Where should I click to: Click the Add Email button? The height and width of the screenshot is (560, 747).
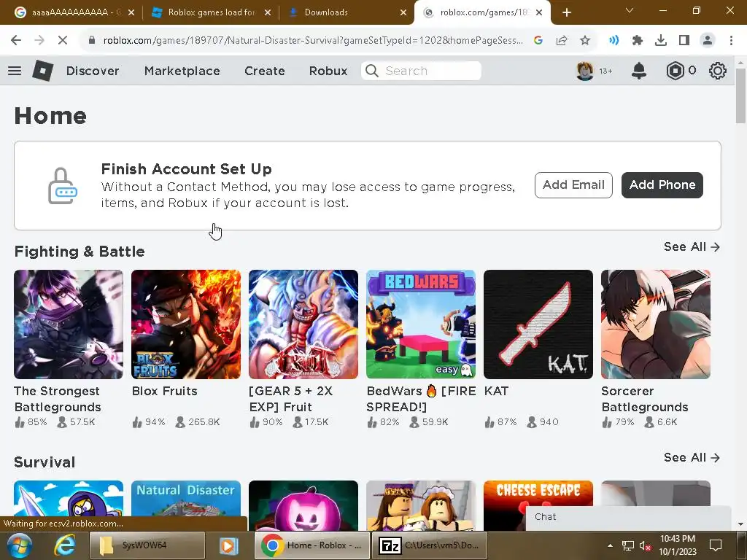[x=573, y=185]
